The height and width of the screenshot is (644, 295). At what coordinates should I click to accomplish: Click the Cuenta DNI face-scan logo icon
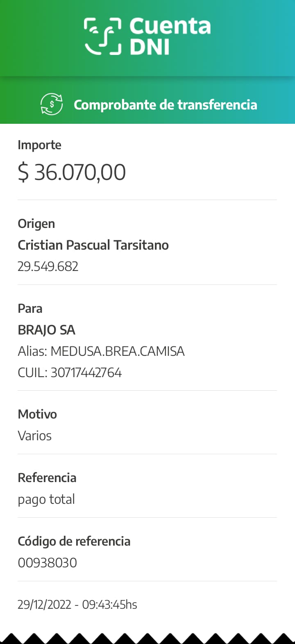point(102,36)
